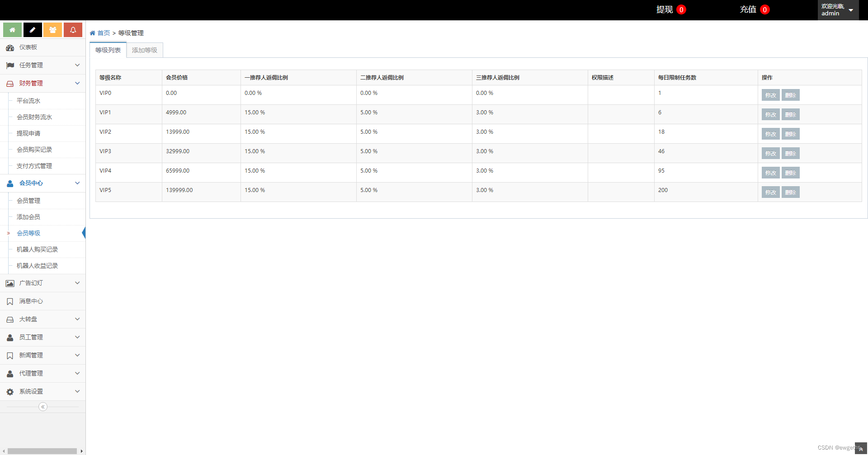Click 删除 button for VIP5
This screenshot has width=868, height=455.
[791, 192]
